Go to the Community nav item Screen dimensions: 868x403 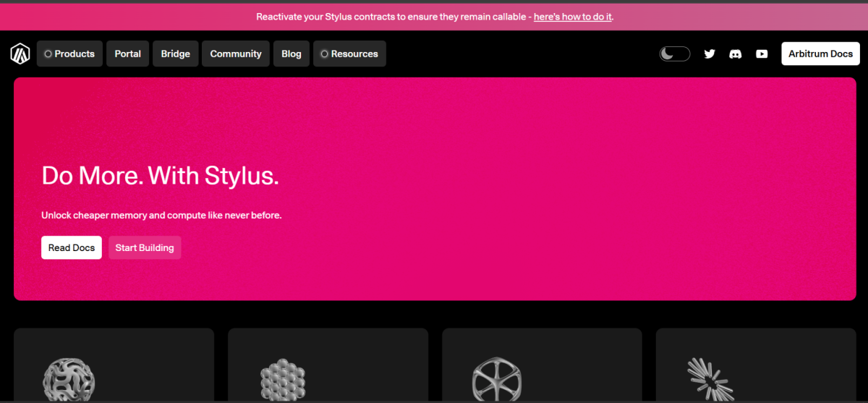pyautogui.click(x=236, y=54)
